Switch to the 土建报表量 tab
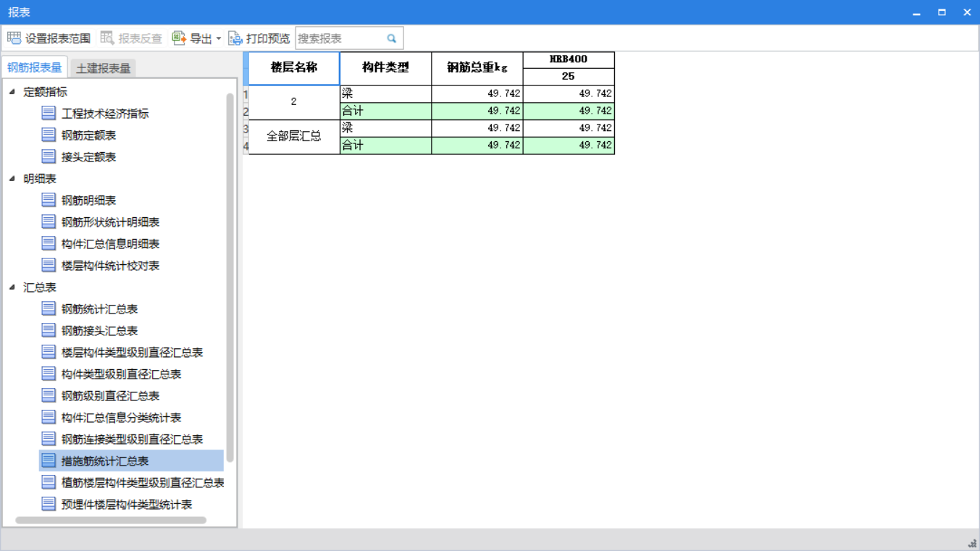 click(104, 68)
